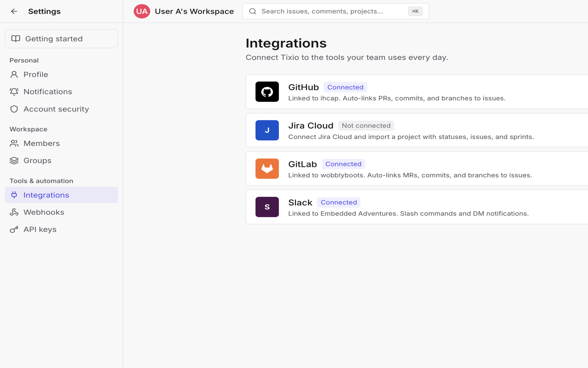Open Account security settings
Image resolution: width=588 pixels, height=368 pixels.
pos(61,109)
